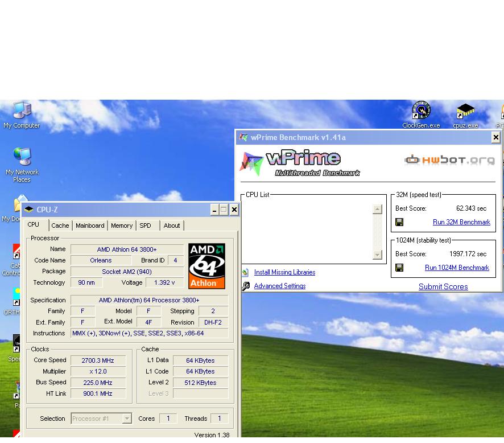Screen dimensions: 504x443
Task: Click the Voltage value 1.392 v
Action: click(x=164, y=282)
